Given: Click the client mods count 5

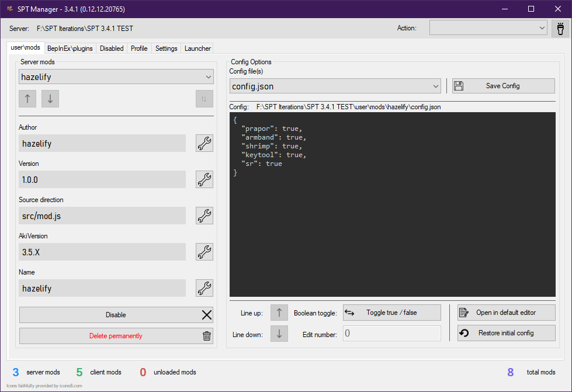Looking at the screenshot, I should [79, 372].
